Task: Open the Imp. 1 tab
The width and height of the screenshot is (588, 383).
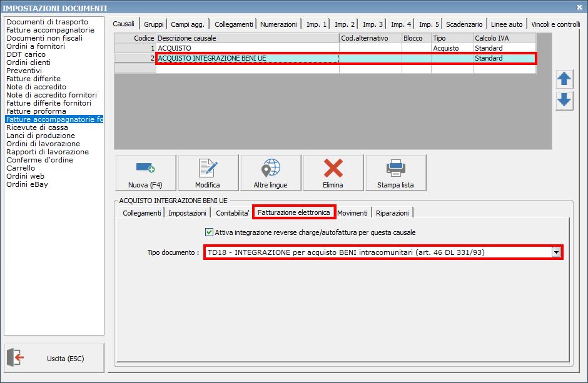Action: pyautogui.click(x=316, y=24)
